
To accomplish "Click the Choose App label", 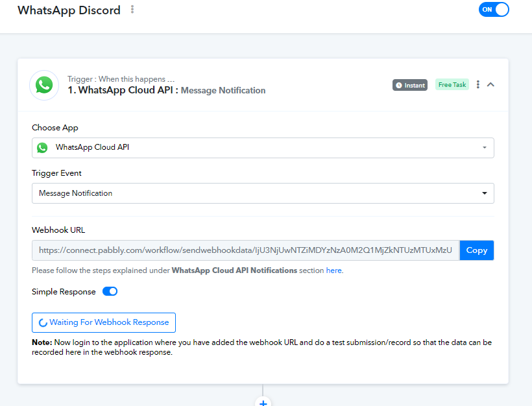I will 55,128.
